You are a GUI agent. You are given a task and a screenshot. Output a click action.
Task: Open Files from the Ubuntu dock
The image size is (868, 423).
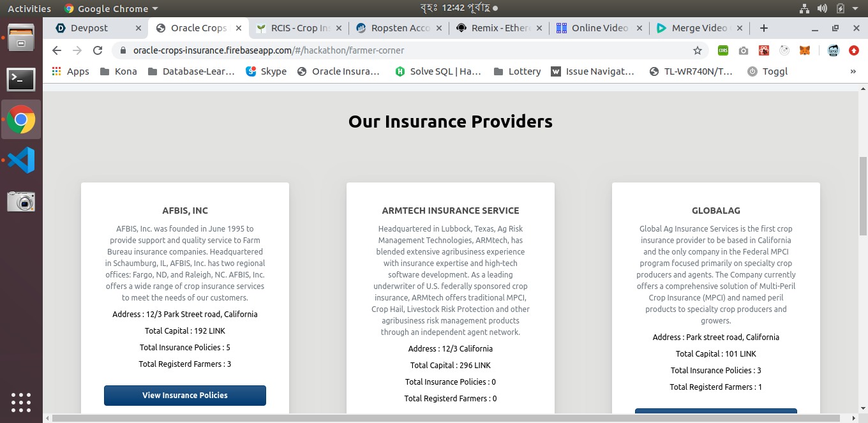pos(21,38)
